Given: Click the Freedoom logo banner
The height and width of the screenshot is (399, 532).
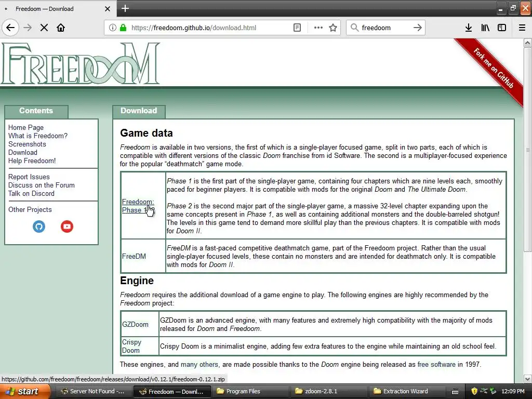Looking at the screenshot, I should click(81, 63).
